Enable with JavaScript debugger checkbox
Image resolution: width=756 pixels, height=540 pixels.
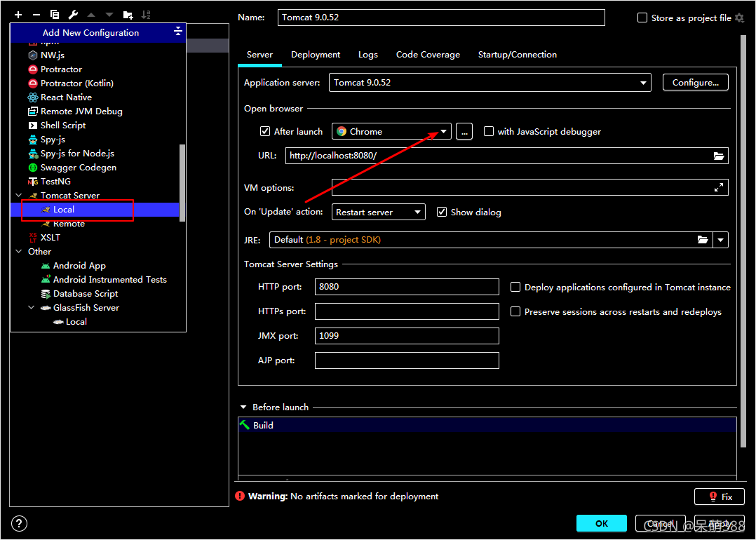tap(488, 131)
